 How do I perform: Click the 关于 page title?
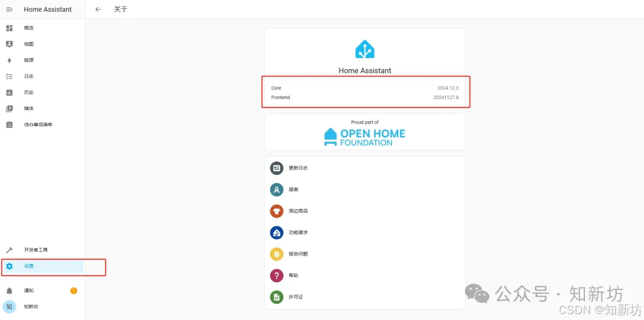coord(120,10)
